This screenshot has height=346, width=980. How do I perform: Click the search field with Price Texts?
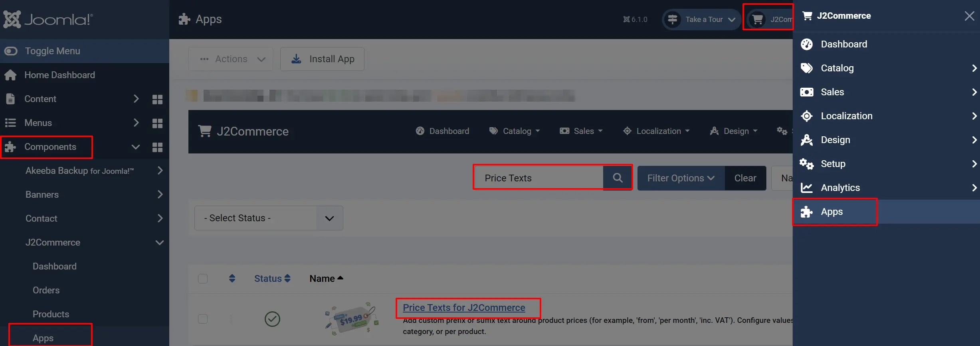click(538, 178)
